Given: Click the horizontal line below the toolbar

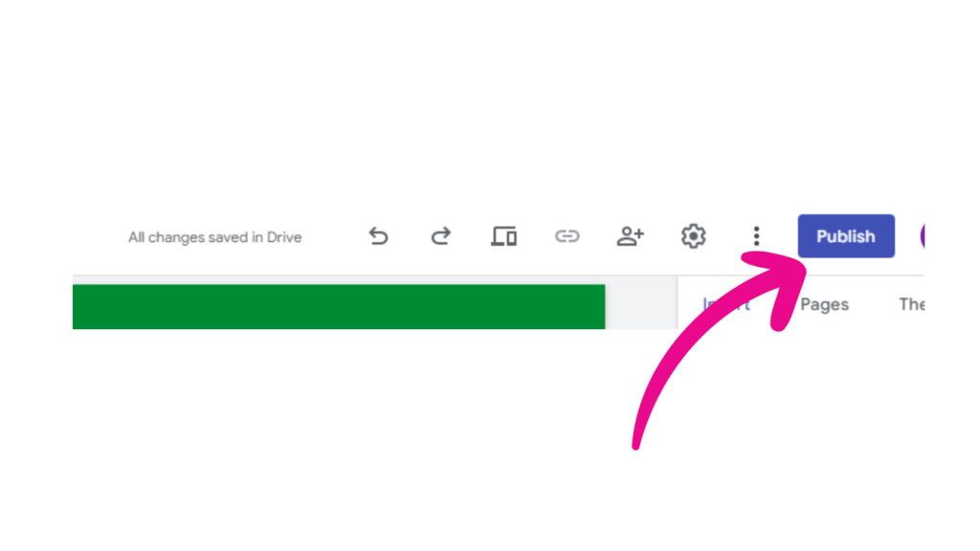Looking at the screenshot, I should click(498, 275).
